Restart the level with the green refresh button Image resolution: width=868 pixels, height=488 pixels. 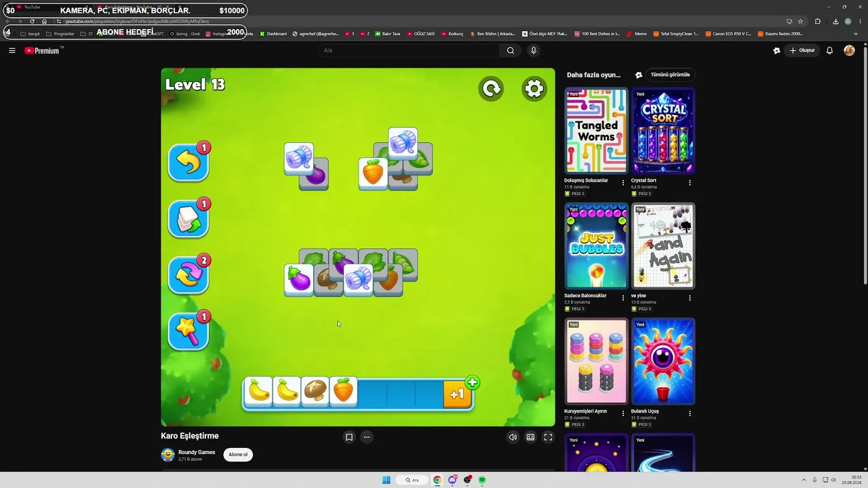[491, 89]
